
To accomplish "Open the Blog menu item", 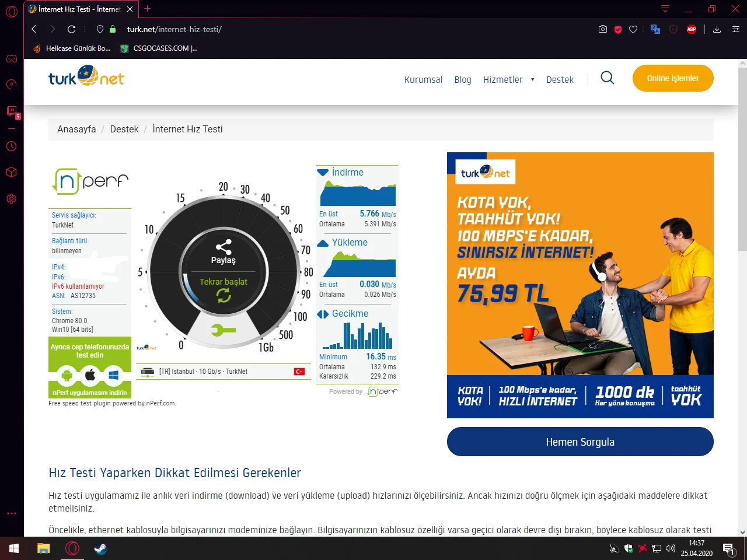I will [x=463, y=80].
